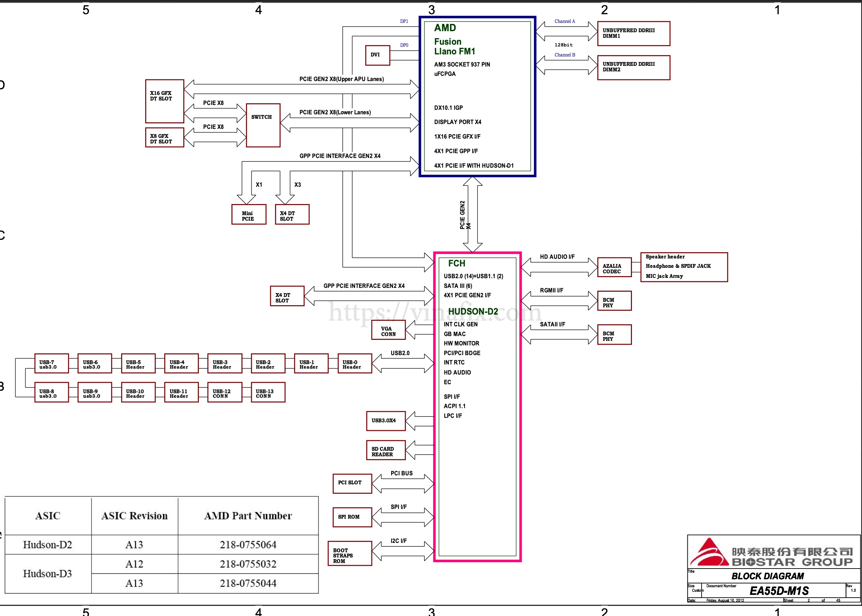This screenshot has width=862, height=616.
Task: Click the BOOT STRAPS ROM block
Action: click(x=350, y=553)
